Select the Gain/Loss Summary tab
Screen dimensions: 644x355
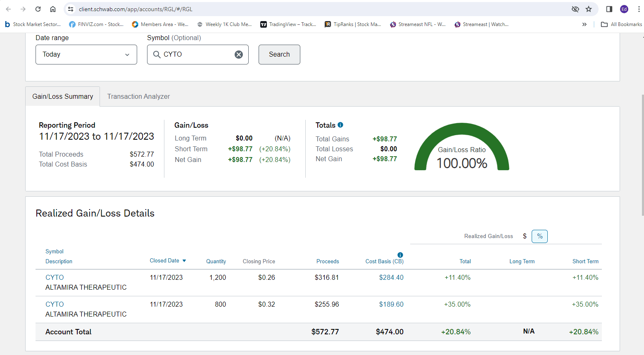pos(63,96)
